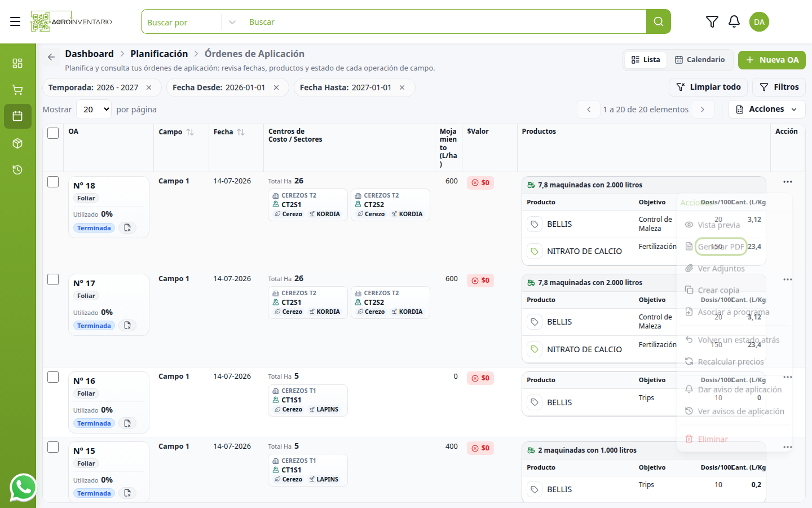Go back with the arrow icon
This screenshot has height=508, width=812.
point(51,57)
